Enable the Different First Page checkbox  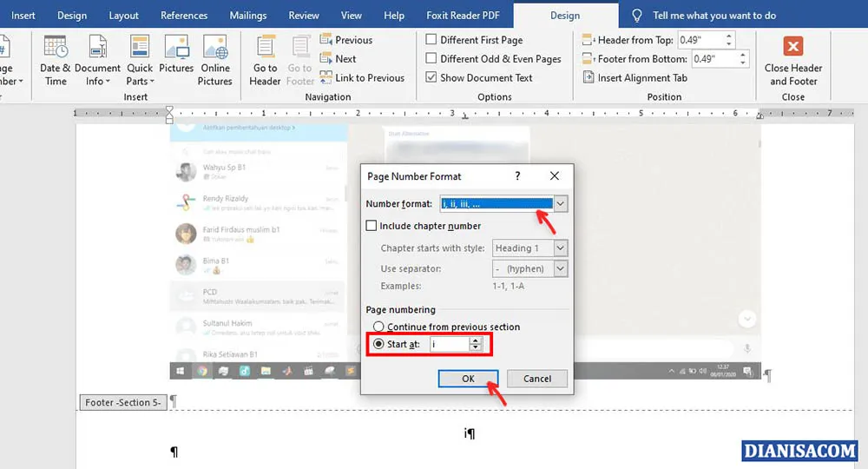(431, 40)
